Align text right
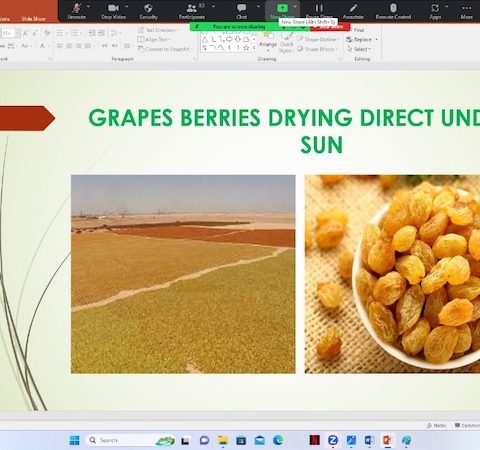Screen dimensions: 480x450 pyautogui.click(x=78, y=46)
